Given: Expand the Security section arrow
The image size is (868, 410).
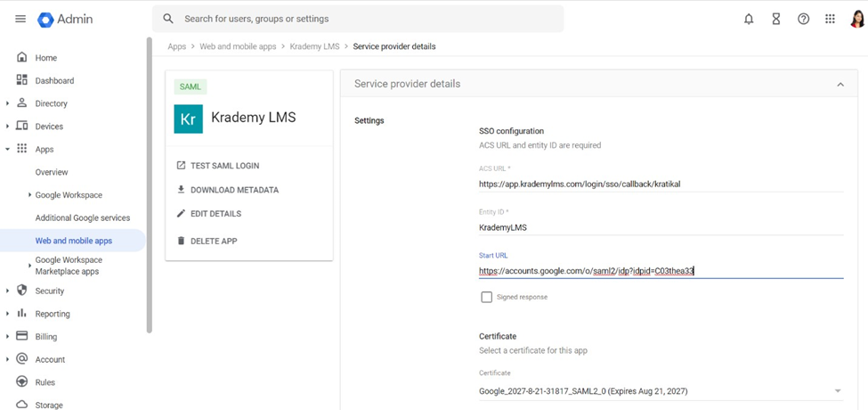Looking at the screenshot, I should tap(7, 291).
